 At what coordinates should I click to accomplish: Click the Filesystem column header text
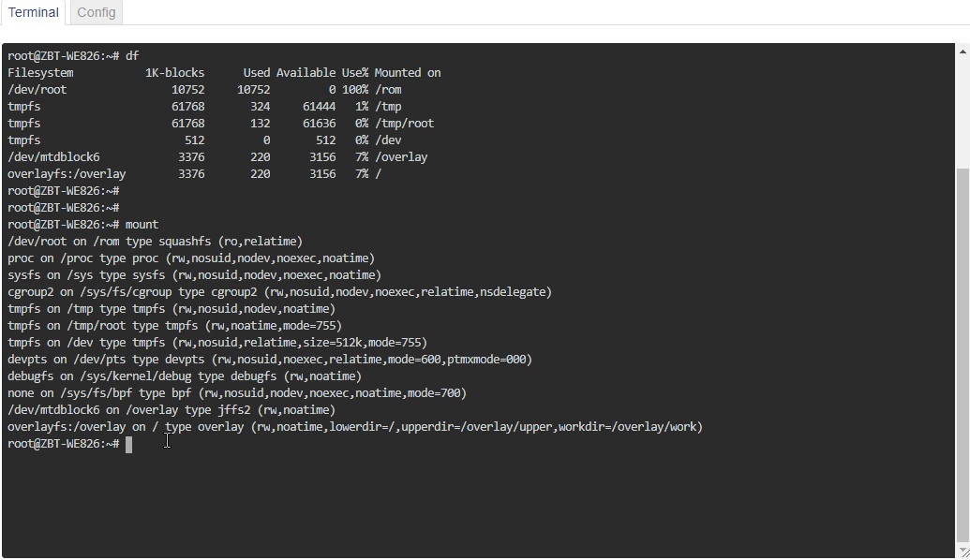(x=41, y=72)
